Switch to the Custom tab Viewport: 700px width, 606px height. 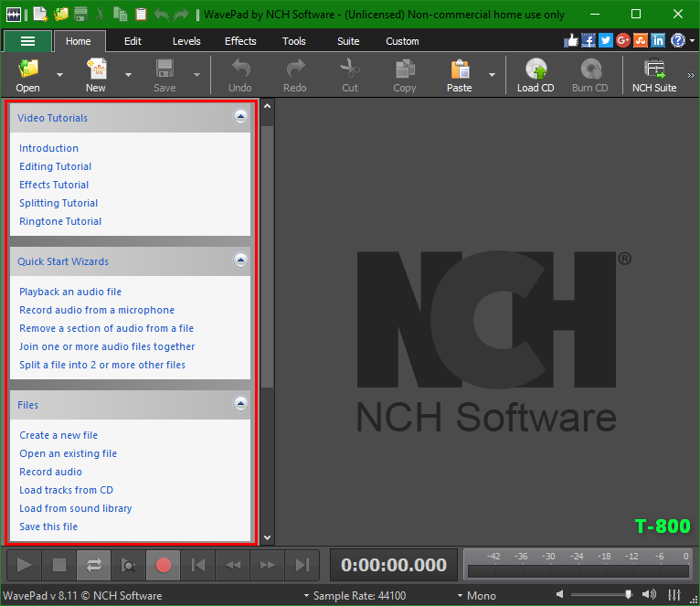[402, 41]
